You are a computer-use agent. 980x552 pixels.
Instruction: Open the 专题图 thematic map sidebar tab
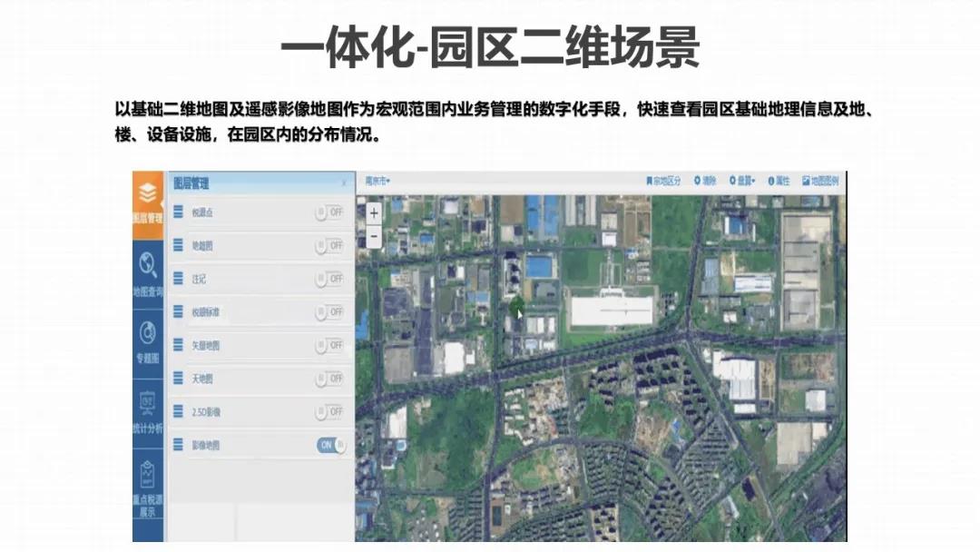[x=148, y=342]
